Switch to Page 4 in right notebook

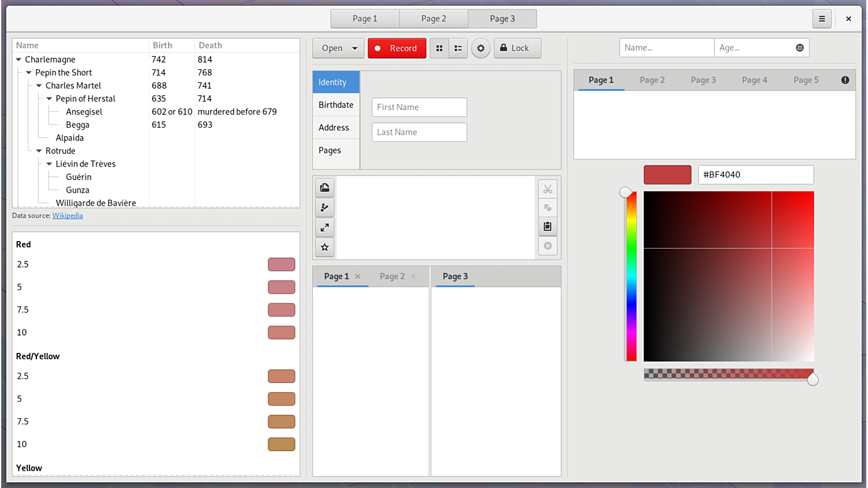pos(754,80)
